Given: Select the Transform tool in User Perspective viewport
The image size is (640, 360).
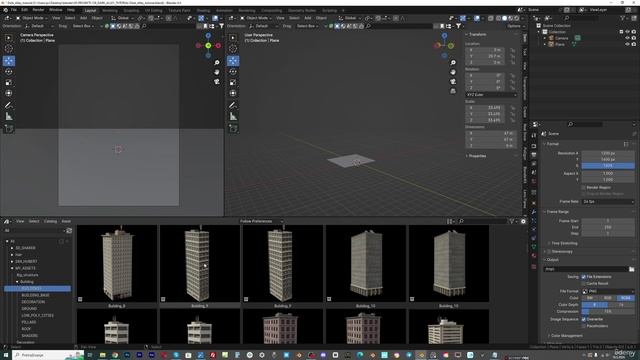Looking at the screenshot, I should click(233, 93).
